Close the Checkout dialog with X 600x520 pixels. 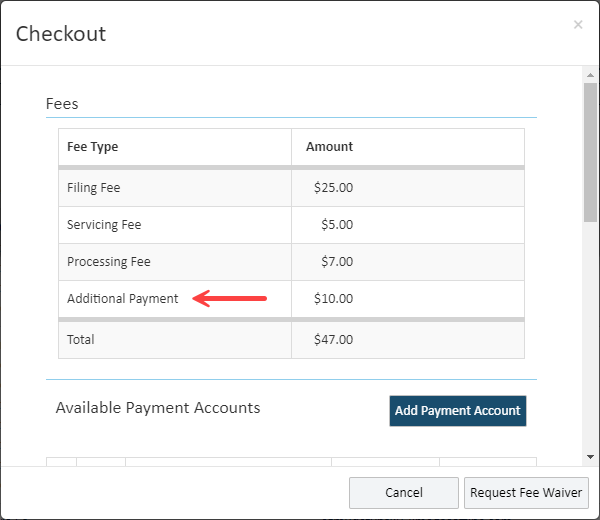click(x=578, y=25)
